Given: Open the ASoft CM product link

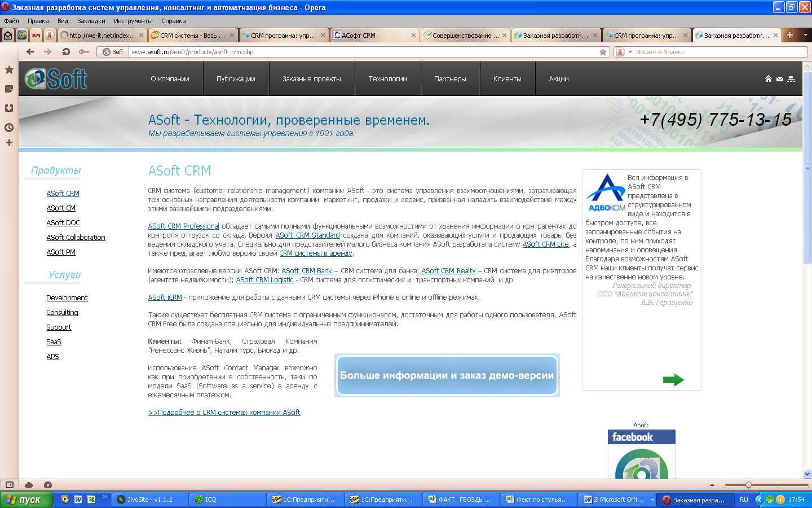Looking at the screenshot, I should click(61, 208).
